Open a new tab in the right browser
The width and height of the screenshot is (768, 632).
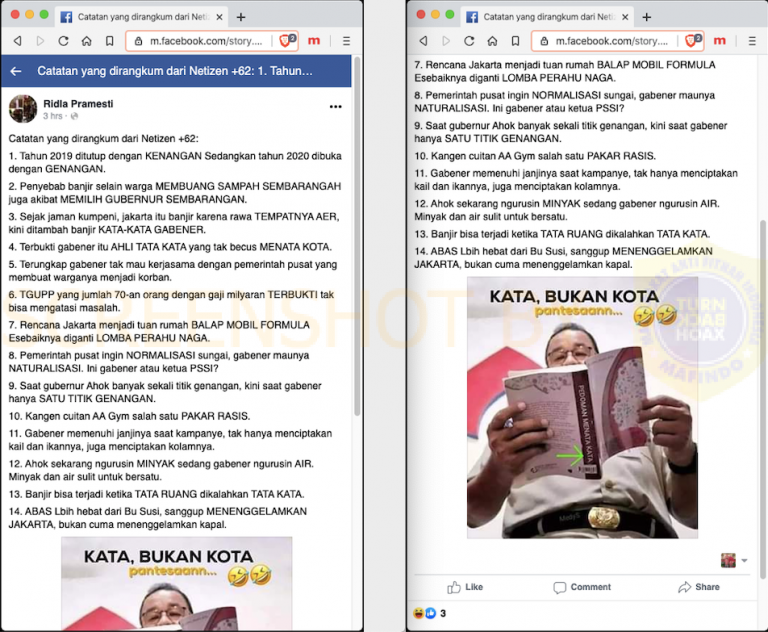[x=647, y=17]
